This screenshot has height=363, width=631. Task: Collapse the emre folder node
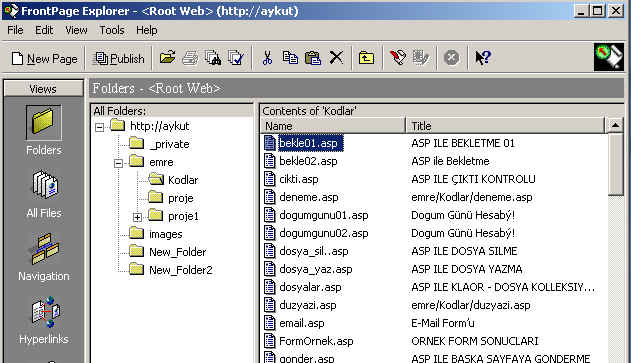click(118, 163)
